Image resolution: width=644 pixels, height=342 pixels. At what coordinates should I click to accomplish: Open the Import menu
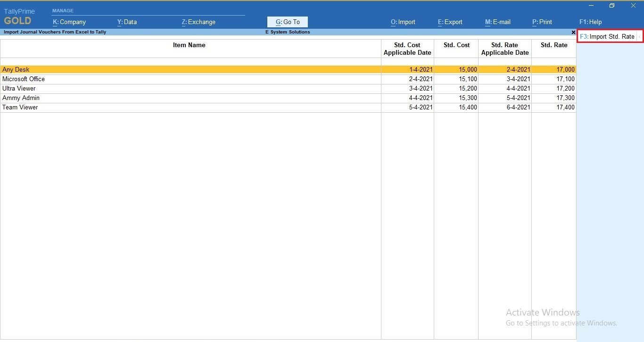click(x=403, y=22)
